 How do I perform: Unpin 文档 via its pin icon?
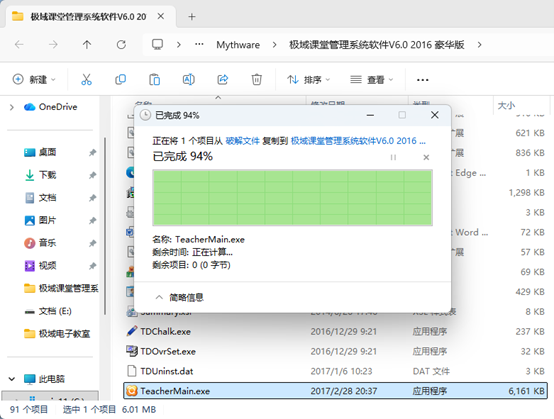tap(92, 197)
